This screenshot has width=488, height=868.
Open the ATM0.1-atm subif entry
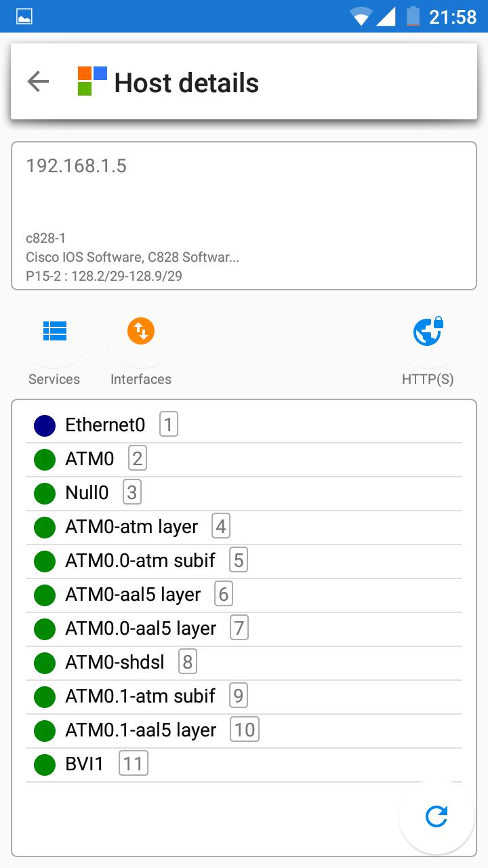pyautogui.click(x=244, y=697)
